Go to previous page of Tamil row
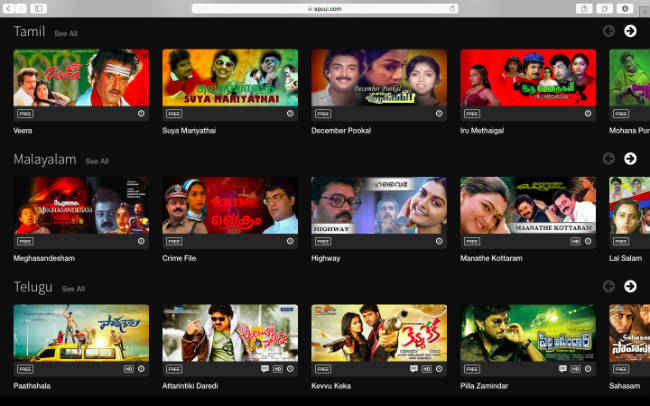 (x=609, y=31)
